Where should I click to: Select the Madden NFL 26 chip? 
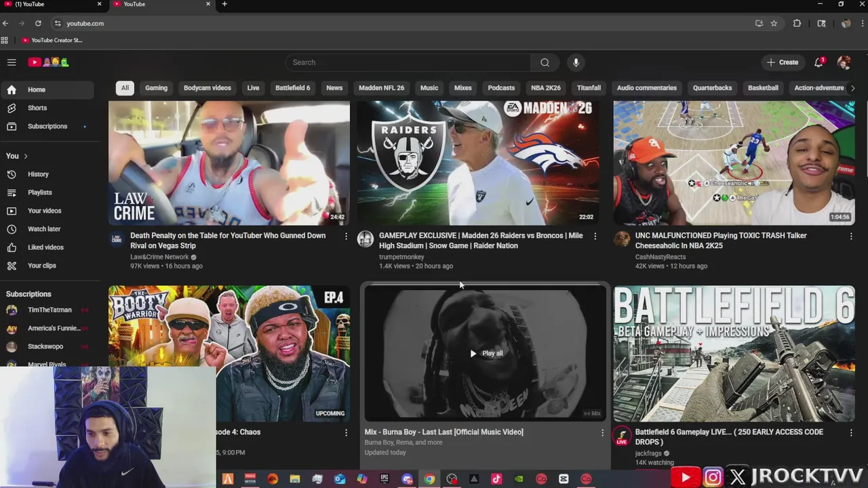[381, 87]
